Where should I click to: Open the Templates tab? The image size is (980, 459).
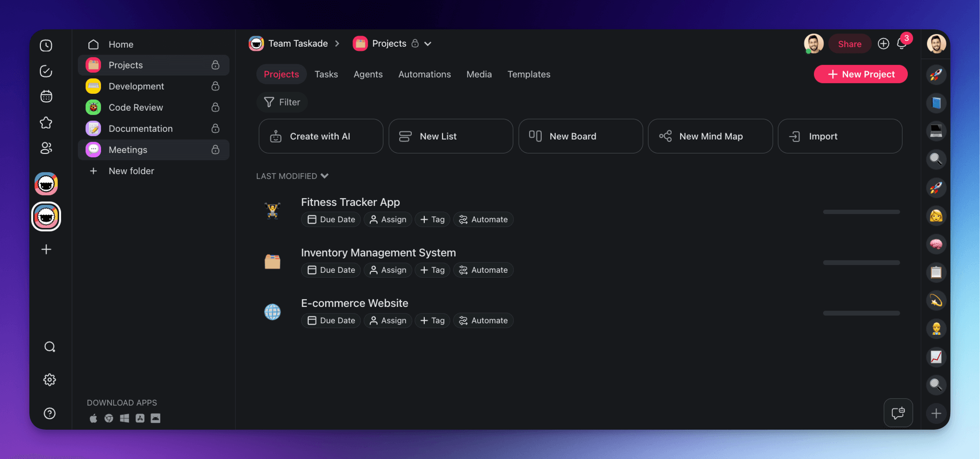(529, 74)
